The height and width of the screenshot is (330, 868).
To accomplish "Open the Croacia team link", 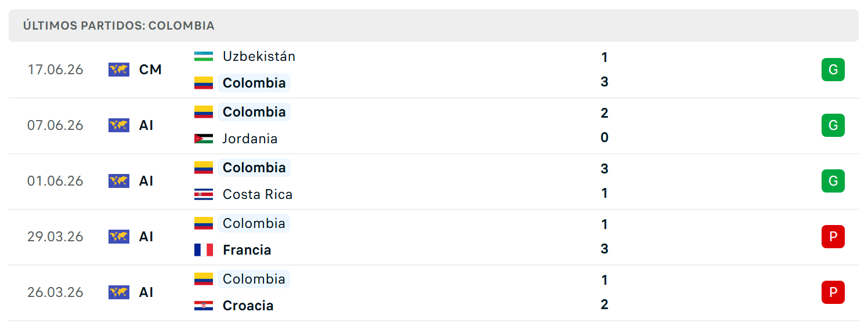I will coord(248,306).
